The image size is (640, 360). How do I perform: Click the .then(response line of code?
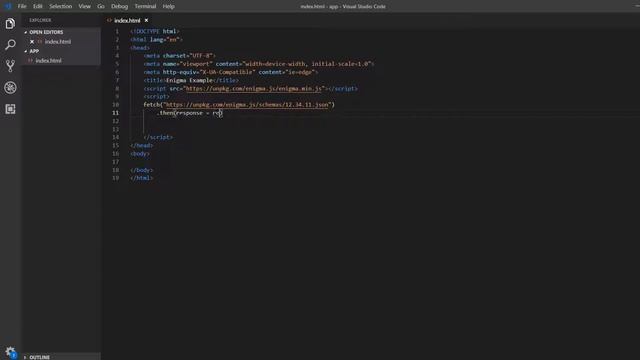point(190,113)
